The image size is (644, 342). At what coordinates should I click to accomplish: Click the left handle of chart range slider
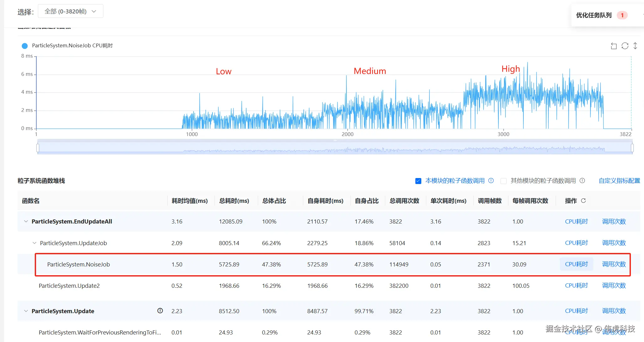pos(38,148)
